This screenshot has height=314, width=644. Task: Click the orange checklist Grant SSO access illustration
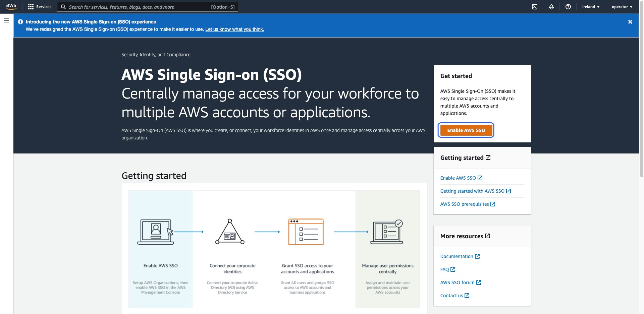306,232
